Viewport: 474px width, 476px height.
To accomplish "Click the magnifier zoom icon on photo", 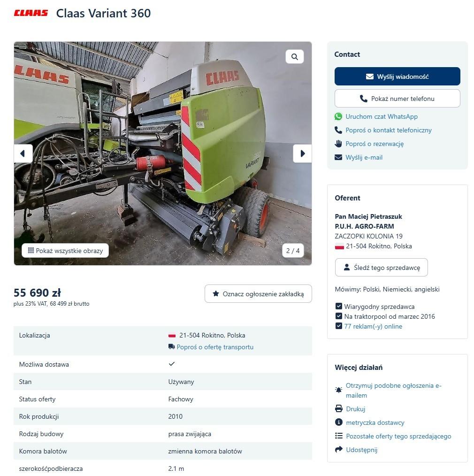I will tap(294, 56).
